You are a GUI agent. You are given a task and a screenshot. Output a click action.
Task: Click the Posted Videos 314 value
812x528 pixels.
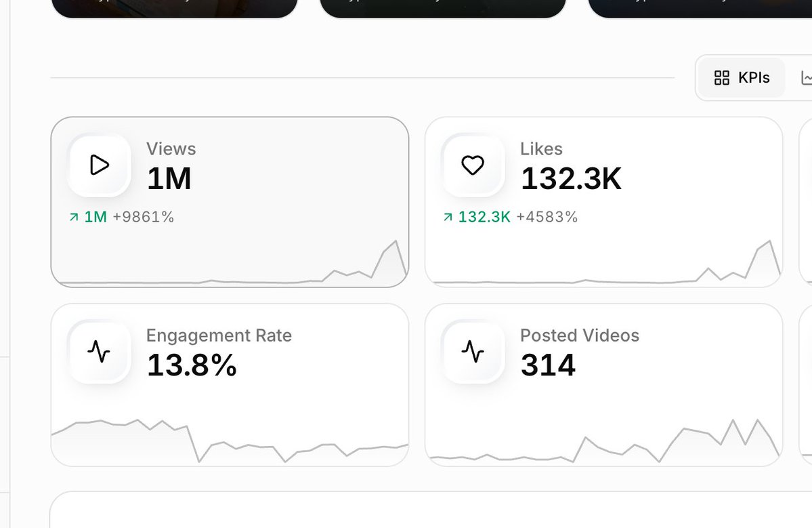548,365
